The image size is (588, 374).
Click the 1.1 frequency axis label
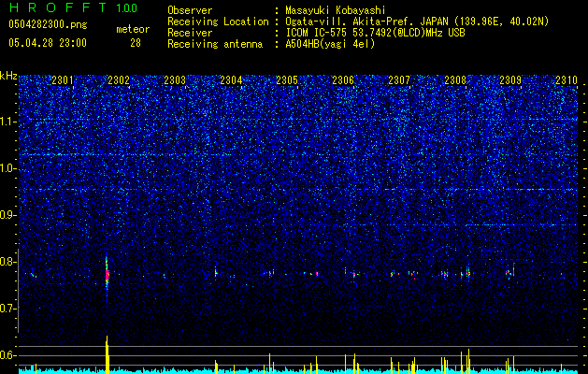coord(7,122)
